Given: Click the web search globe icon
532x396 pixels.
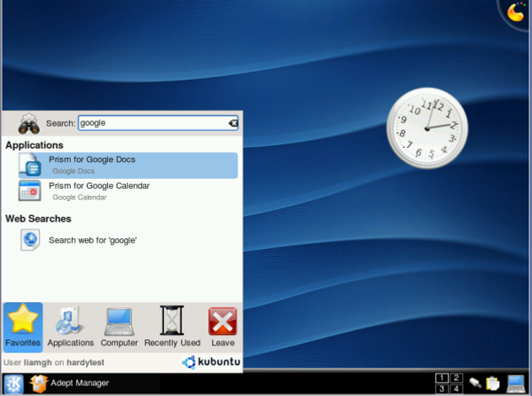Looking at the screenshot, I should point(30,240).
